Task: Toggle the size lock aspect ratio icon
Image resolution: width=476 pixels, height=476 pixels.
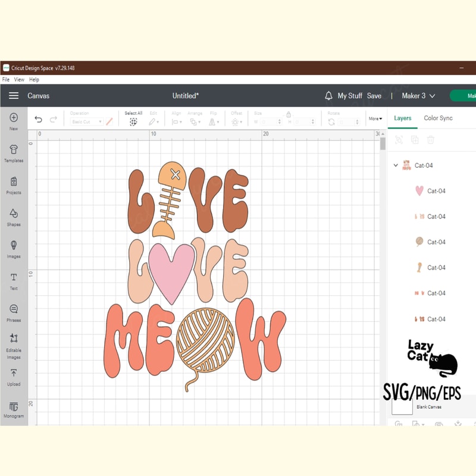Action: [289, 114]
